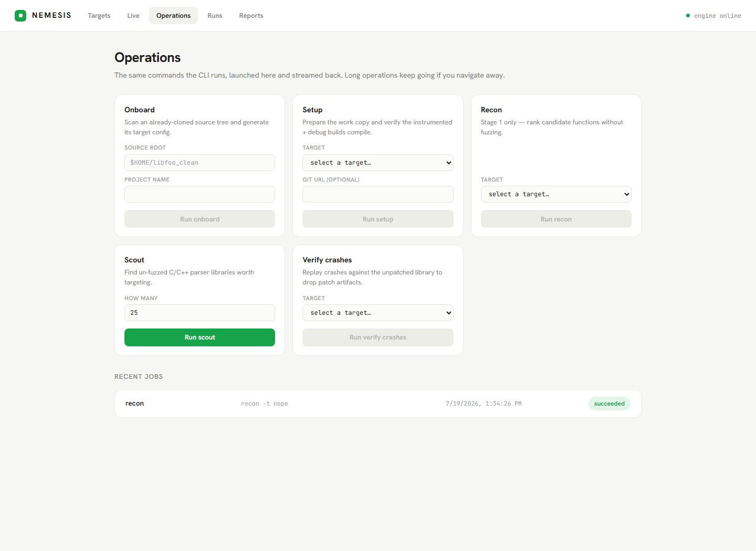
Task: Click the 'recon -t nope' command text
Action: pos(265,404)
